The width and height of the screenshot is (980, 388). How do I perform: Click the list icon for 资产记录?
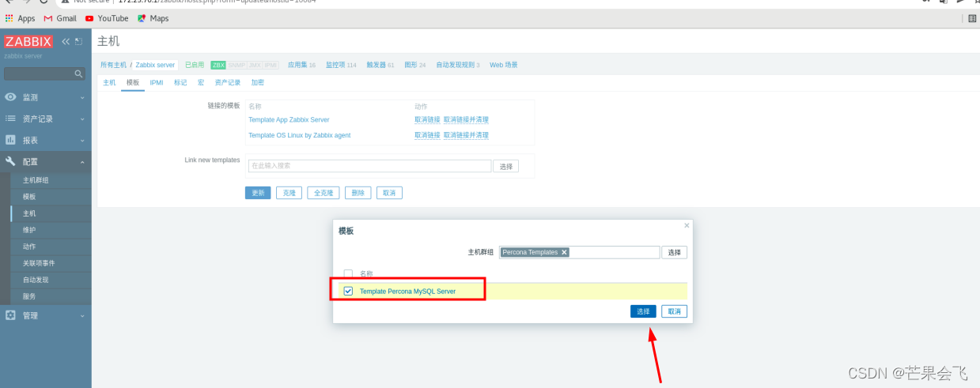pyautogui.click(x=11, y=119)
